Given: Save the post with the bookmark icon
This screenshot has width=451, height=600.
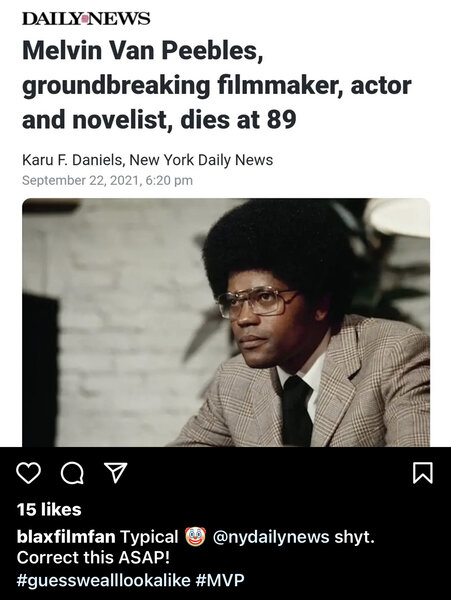Looking at the screenshot, I should pos(423,473).
